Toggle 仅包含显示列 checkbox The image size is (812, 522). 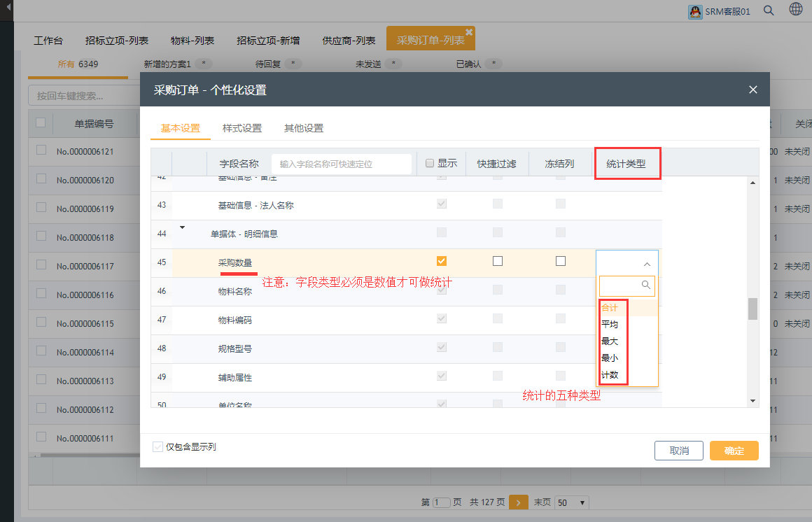pos(158,446)
